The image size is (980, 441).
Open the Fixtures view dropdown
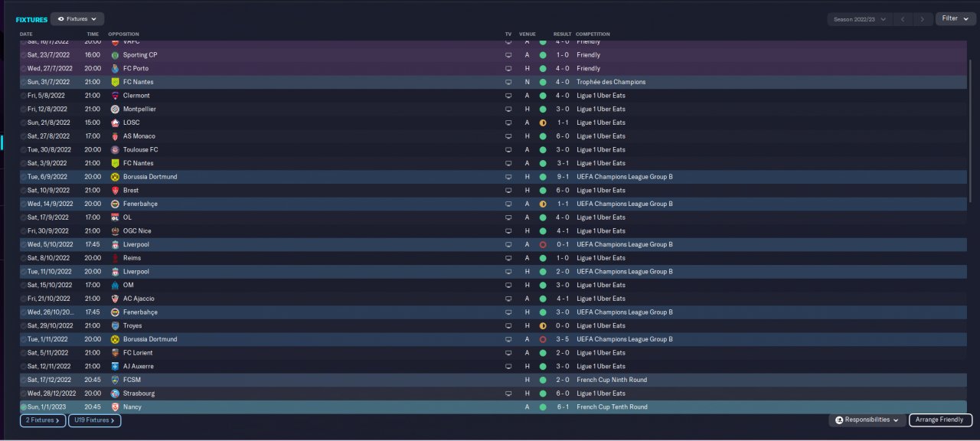coord(77,18)
